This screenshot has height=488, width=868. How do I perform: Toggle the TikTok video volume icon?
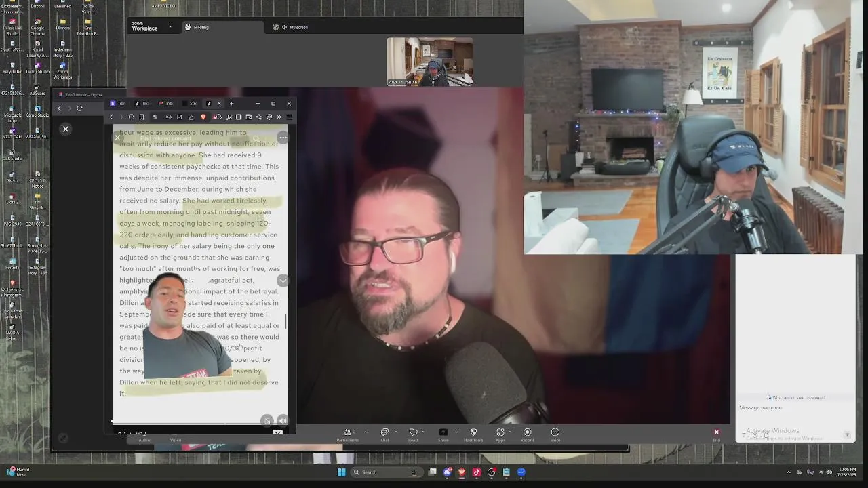282,421
